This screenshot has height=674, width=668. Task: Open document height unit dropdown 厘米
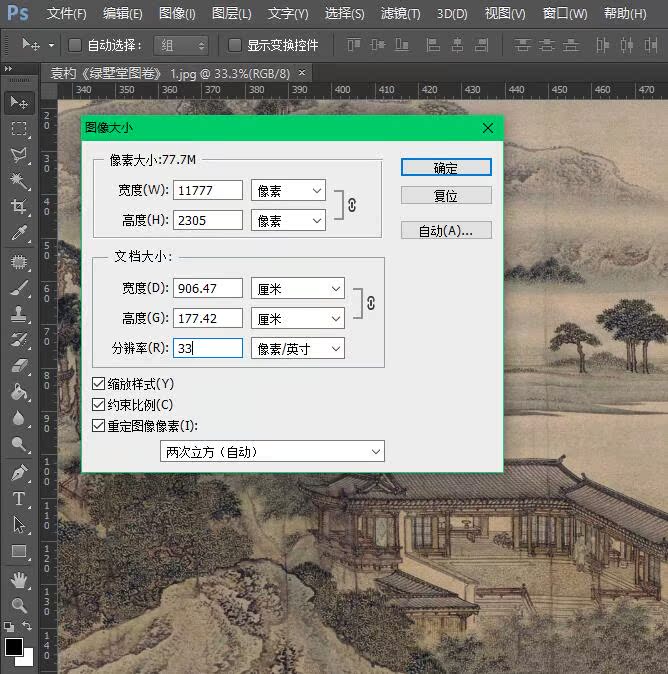coord(298,319)
